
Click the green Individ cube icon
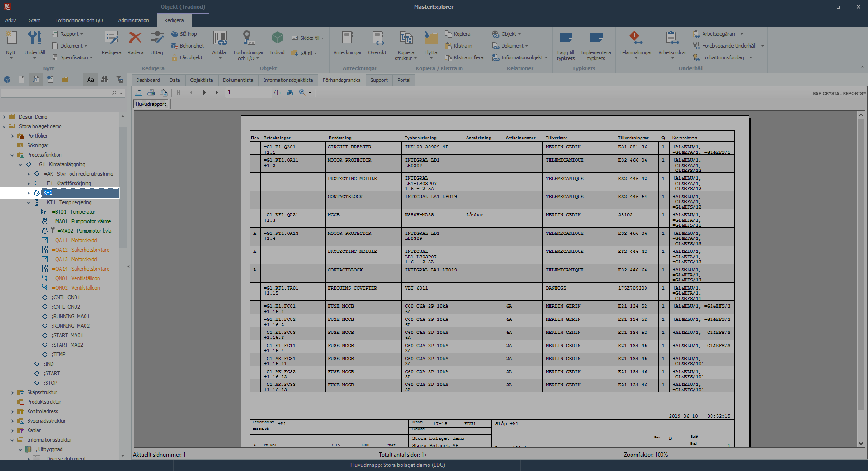pos(277,43)
